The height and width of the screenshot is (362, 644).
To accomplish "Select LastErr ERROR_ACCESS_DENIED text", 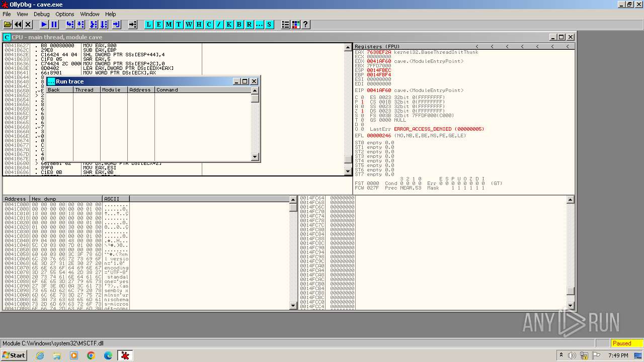I will tap(439, 129).
